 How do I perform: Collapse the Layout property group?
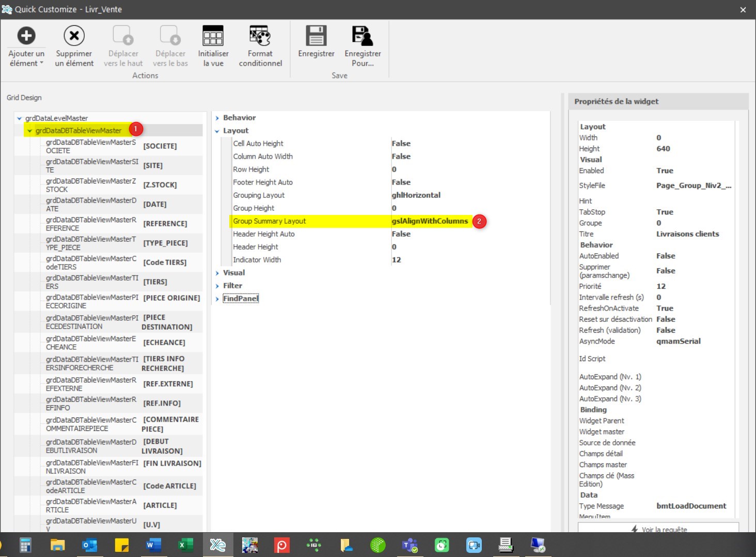[217, 131]
